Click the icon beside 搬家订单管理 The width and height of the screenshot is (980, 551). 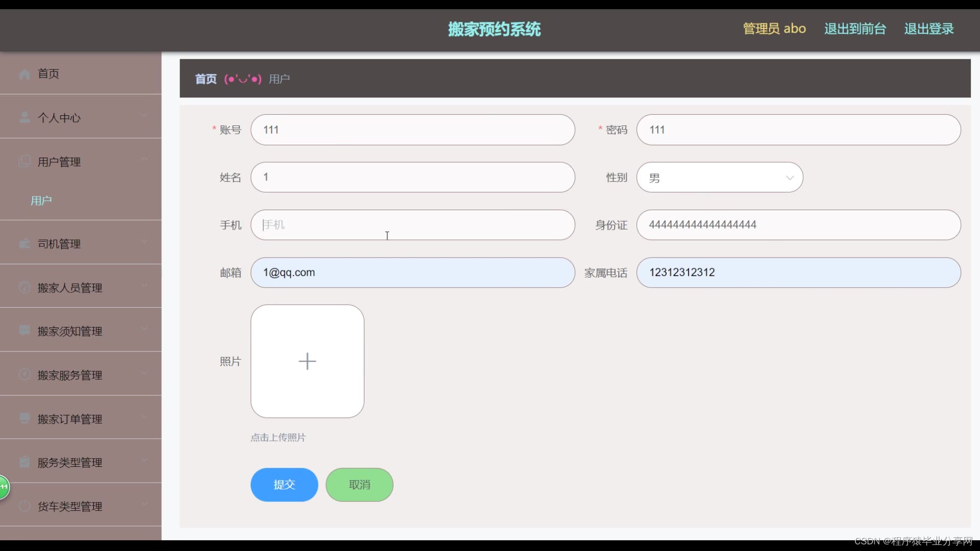[x=24, y=418]
